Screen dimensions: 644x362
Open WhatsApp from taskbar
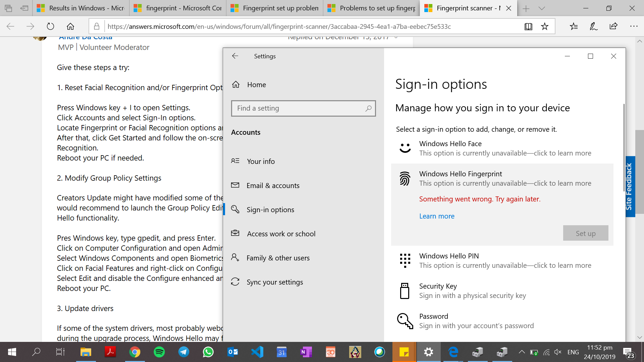(208, 352)
